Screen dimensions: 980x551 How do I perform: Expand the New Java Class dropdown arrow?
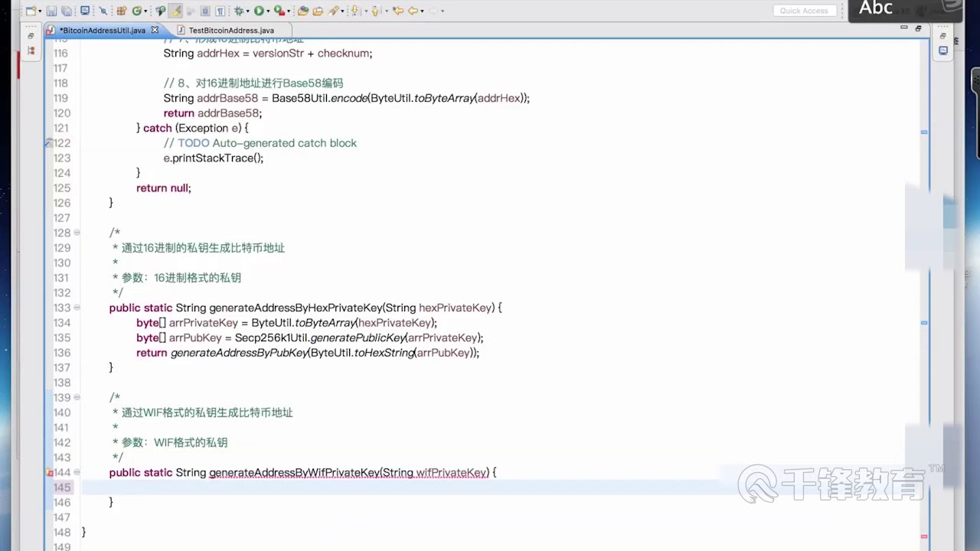pyautogui.click(x=145, y=11)
